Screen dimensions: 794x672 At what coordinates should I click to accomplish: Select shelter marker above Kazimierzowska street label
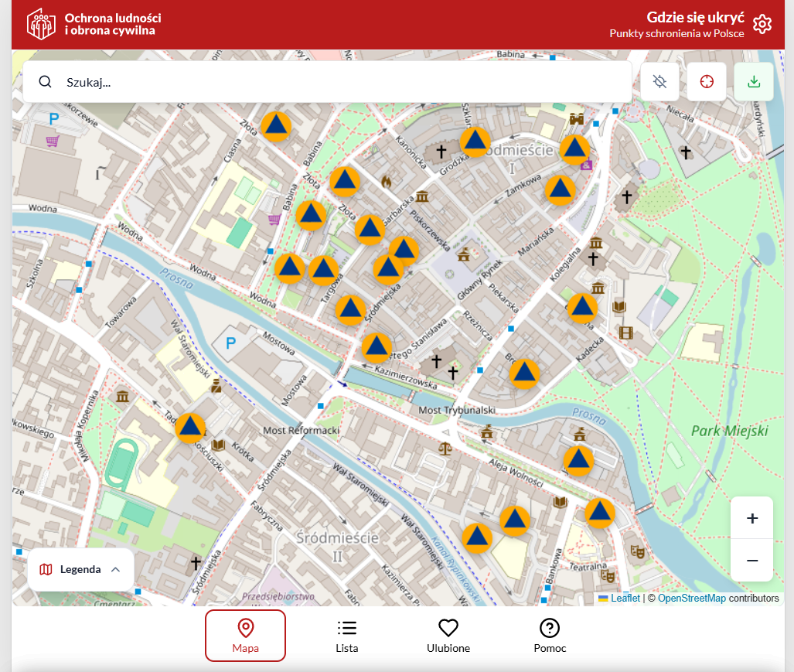(377, 348)
